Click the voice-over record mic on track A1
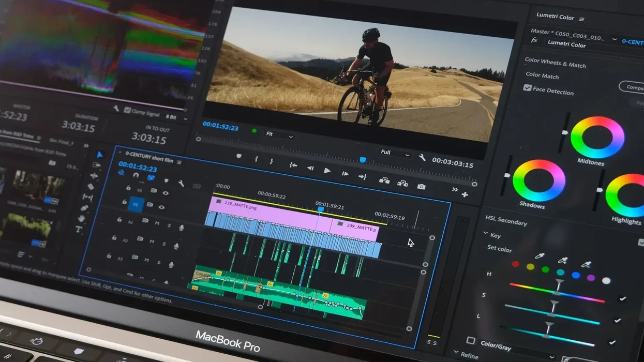Viewport: 644px width, 362px height. pyautogui.click(x=182, y=227)
